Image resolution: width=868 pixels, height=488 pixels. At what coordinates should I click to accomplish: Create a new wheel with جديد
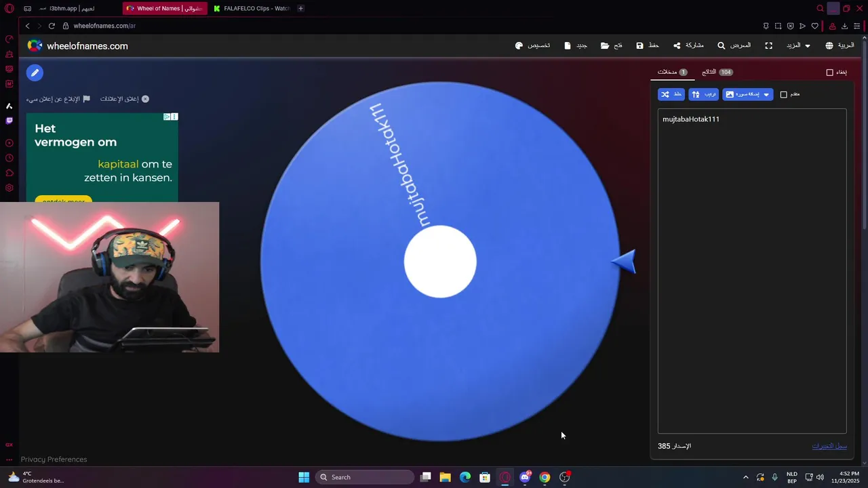[576, 45]
